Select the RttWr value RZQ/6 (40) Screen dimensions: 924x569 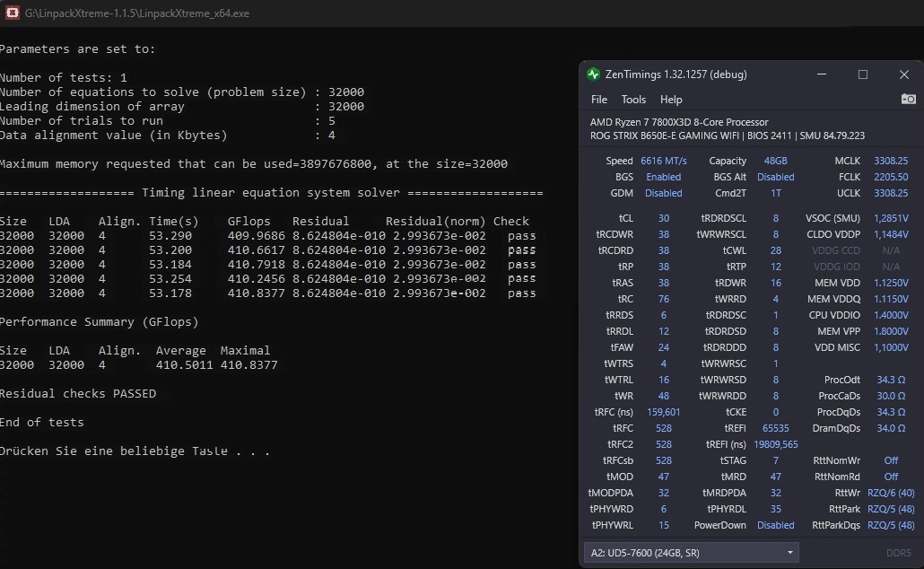pyautogui.click(x=891, y=493)
